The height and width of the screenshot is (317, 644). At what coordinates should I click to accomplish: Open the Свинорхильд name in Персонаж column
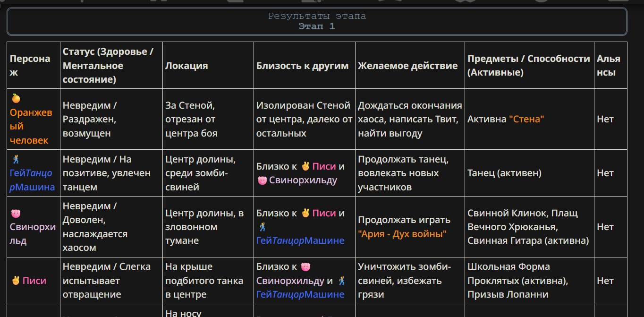[33, 234]
